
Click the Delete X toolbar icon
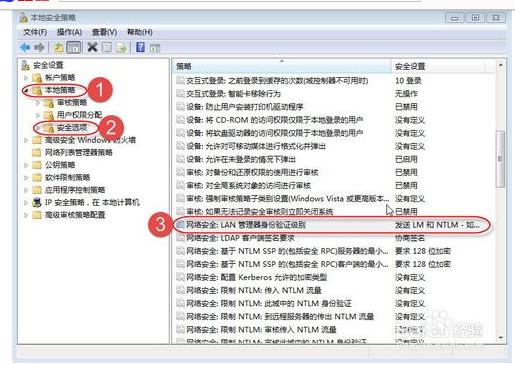pos(92,47)
